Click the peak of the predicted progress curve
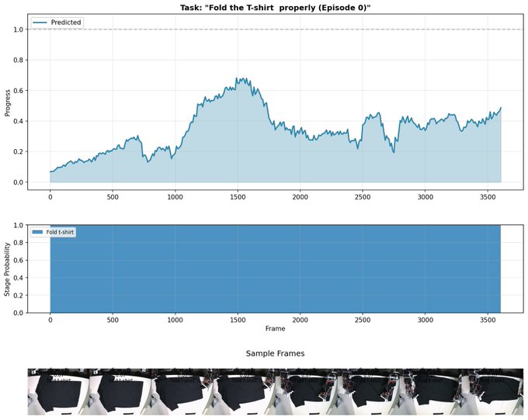Screen dimensions: 528x420 [x=239, y=78]
